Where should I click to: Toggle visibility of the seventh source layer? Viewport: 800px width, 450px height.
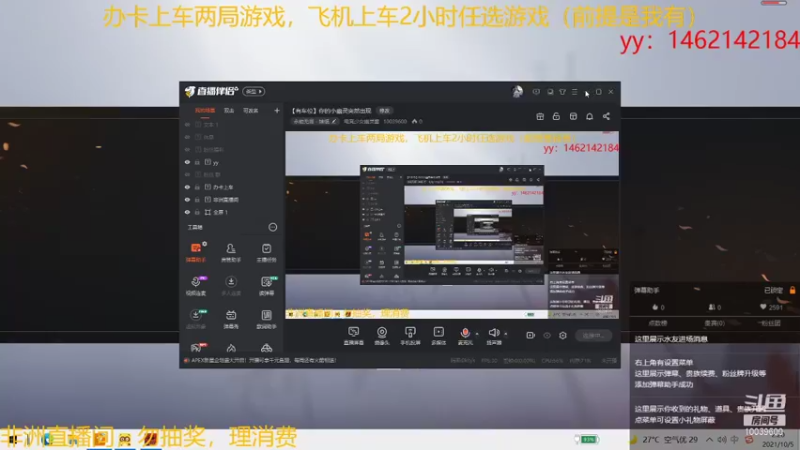(x=187, y=199)
